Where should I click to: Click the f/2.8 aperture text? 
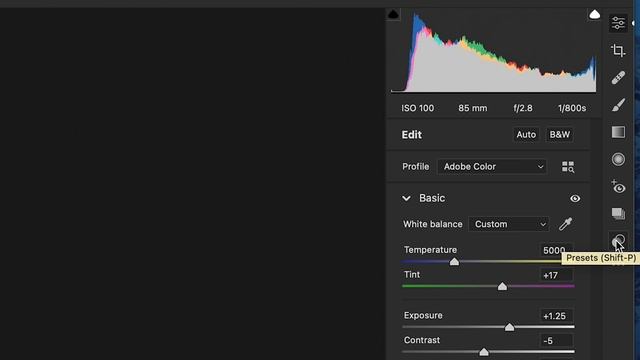523,108
